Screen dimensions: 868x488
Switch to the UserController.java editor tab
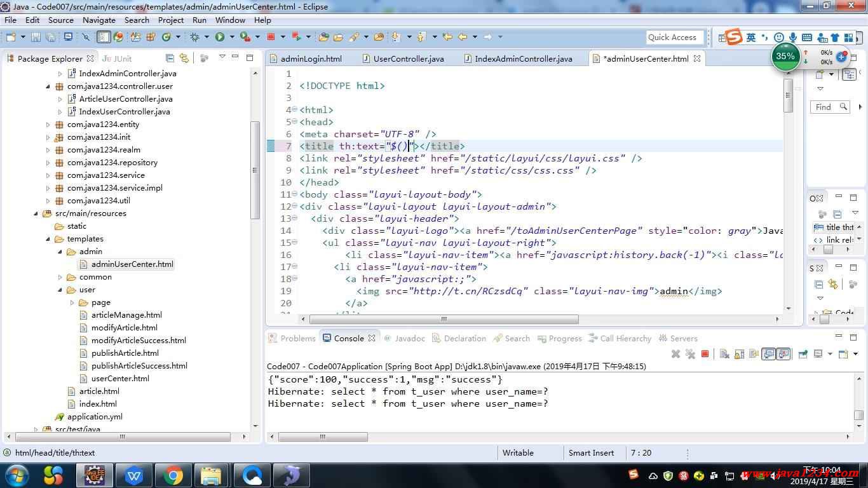tap(408, 58)
